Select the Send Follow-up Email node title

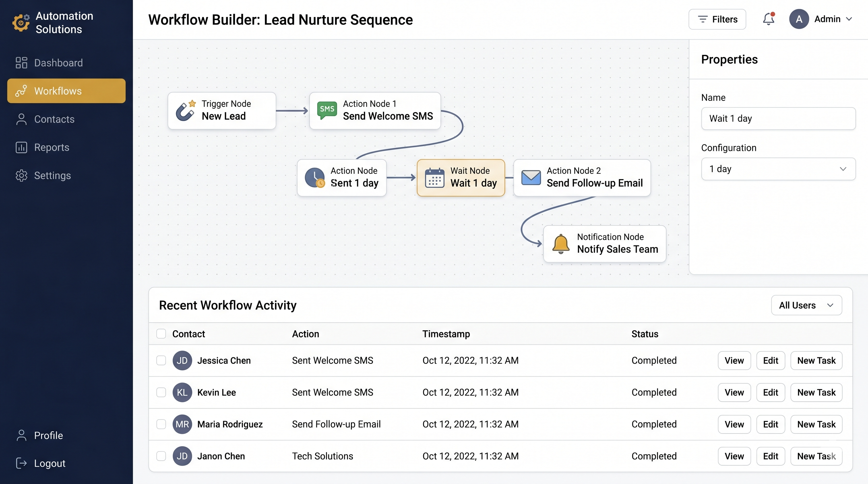pos(595,183)
